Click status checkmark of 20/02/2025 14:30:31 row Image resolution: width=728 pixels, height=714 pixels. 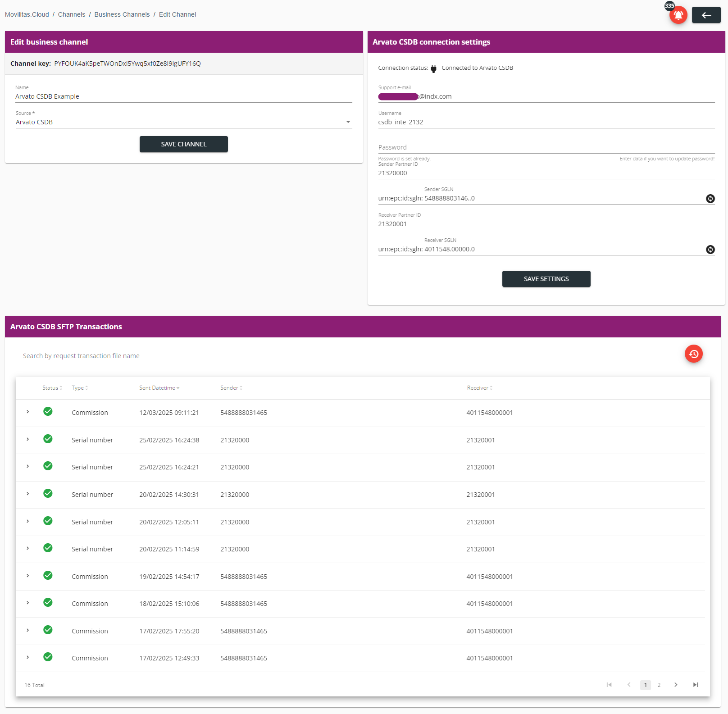point(48,493)
